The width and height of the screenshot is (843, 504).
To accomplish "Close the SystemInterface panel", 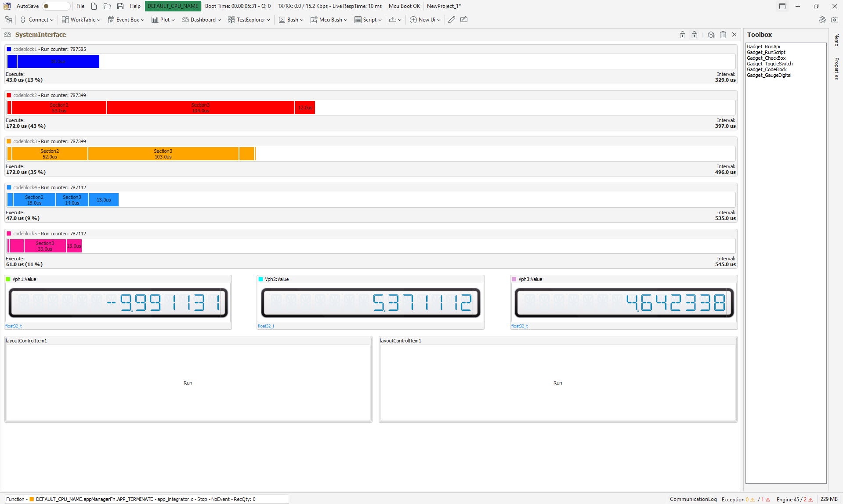I will pyautogui.click(x=734, y=35).
